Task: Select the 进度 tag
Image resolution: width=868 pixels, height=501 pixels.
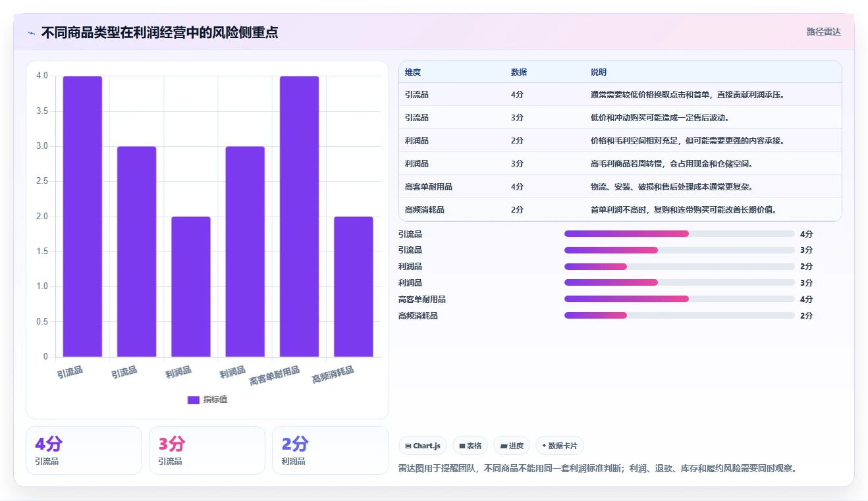Action: click(x=512, y=446)
